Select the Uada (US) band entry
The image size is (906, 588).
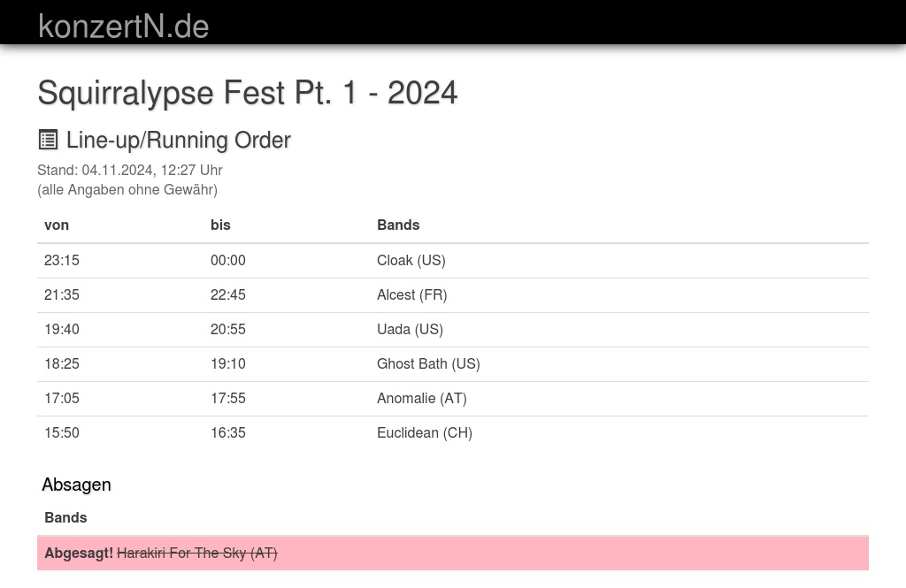pyautogui.click(x=410, y=329)
